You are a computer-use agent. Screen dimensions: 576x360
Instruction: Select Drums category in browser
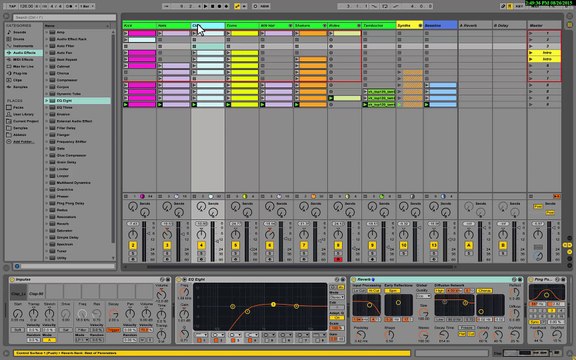click(18, 39)
